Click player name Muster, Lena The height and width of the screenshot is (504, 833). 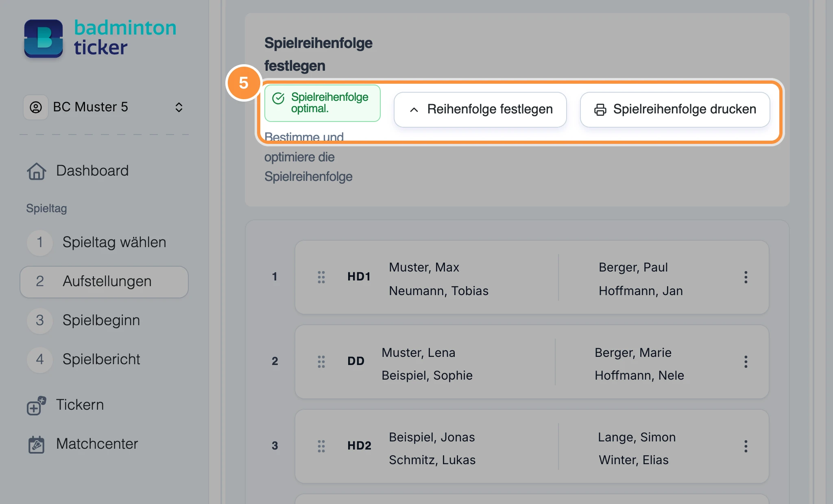coord(418,353)
